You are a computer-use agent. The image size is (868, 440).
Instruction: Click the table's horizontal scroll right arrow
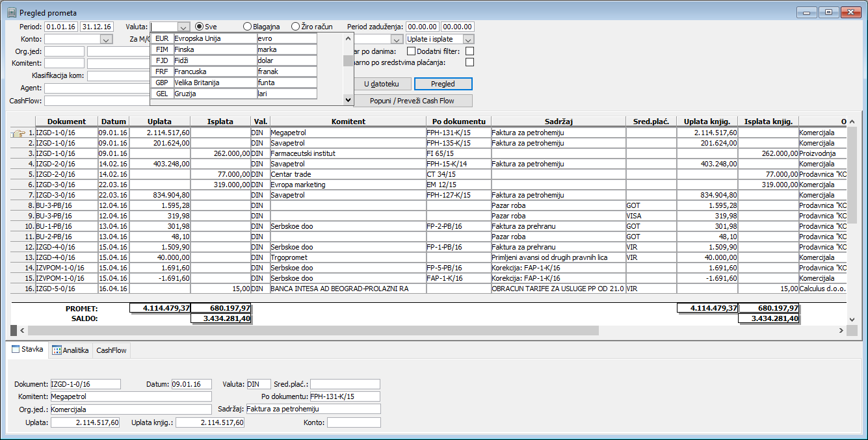pyautogui.click(x=841, y=331)
